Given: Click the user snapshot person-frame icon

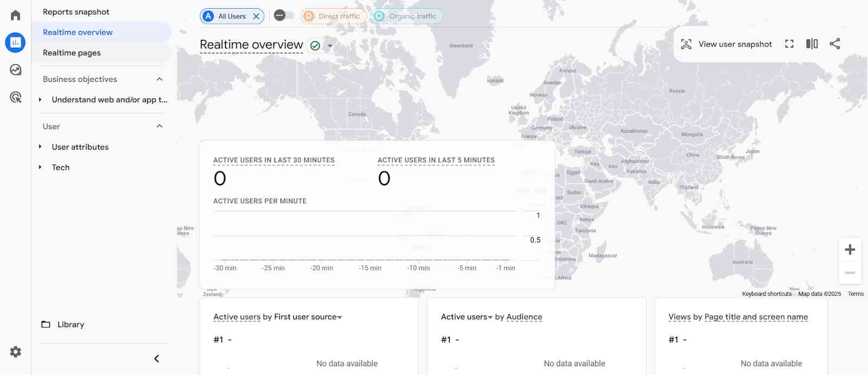Looking at the screenshot, I should (686, 44).
